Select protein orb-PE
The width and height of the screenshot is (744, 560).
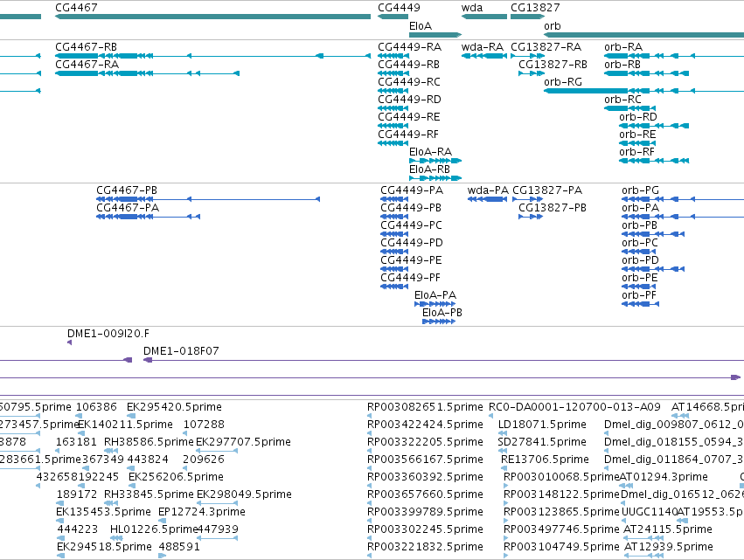(639, 287)
